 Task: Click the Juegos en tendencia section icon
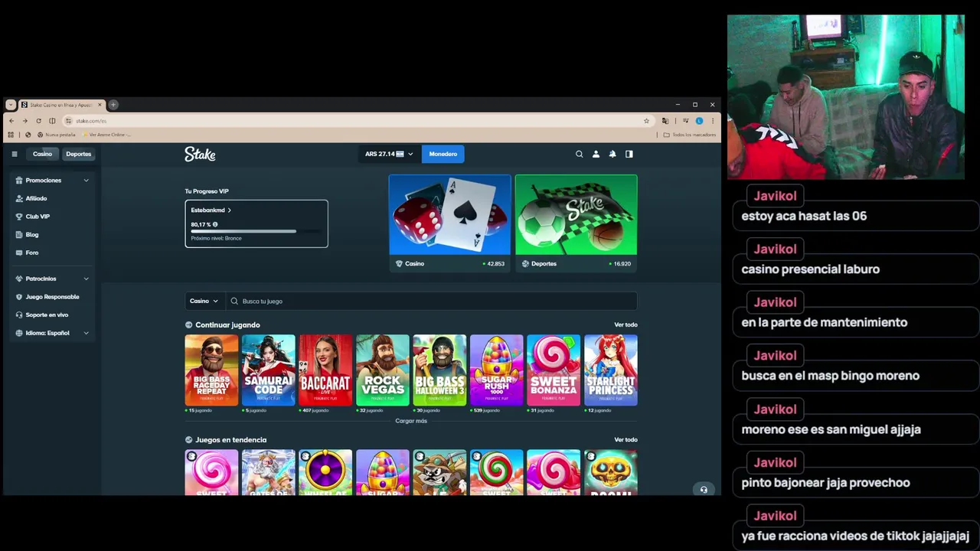pos(189,440)
